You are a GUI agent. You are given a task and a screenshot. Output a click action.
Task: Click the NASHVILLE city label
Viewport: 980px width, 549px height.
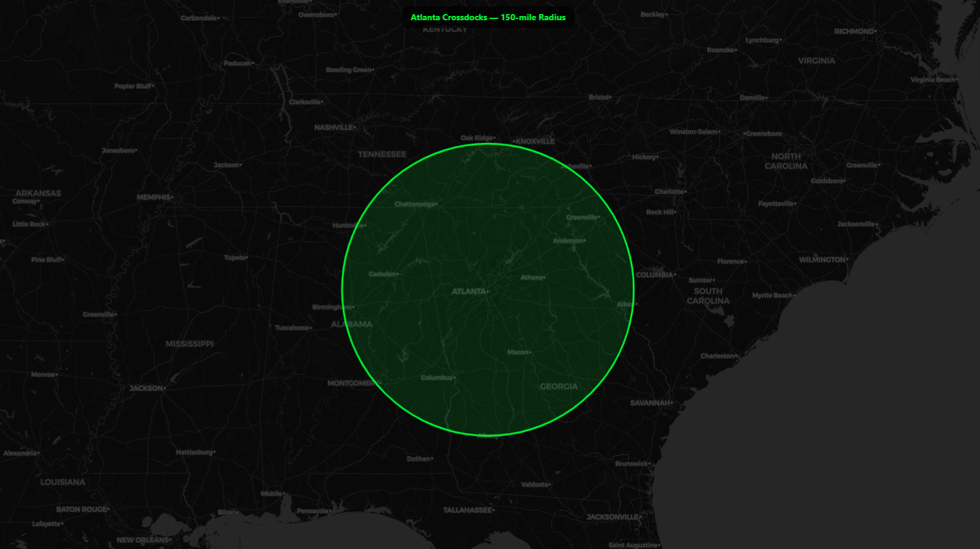tap(334, 127)
